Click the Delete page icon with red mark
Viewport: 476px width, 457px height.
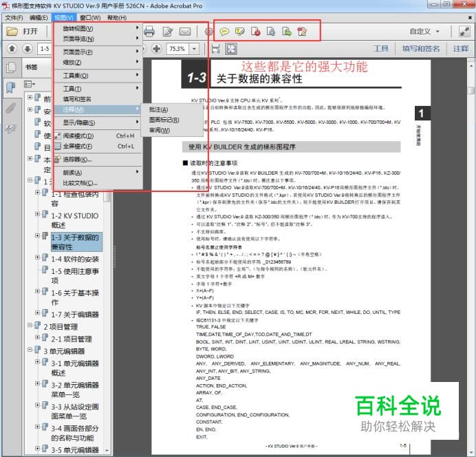(x=256, y=31)
